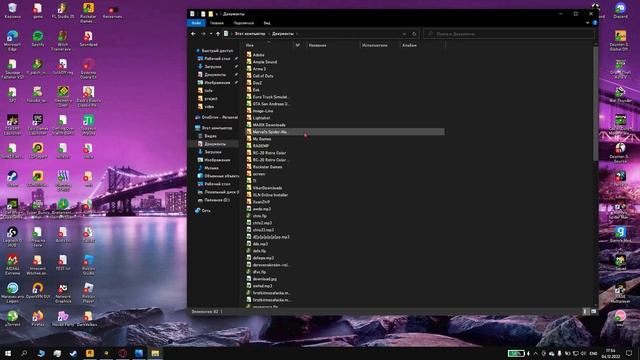Select the Корзина desktop icon
640x360 pixels.
click(x=12, y=11)
